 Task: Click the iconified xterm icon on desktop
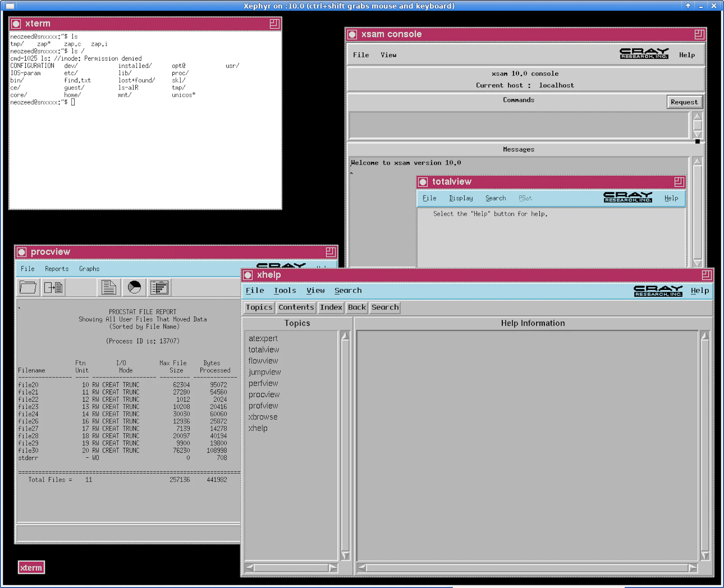(x=31, y=568)
